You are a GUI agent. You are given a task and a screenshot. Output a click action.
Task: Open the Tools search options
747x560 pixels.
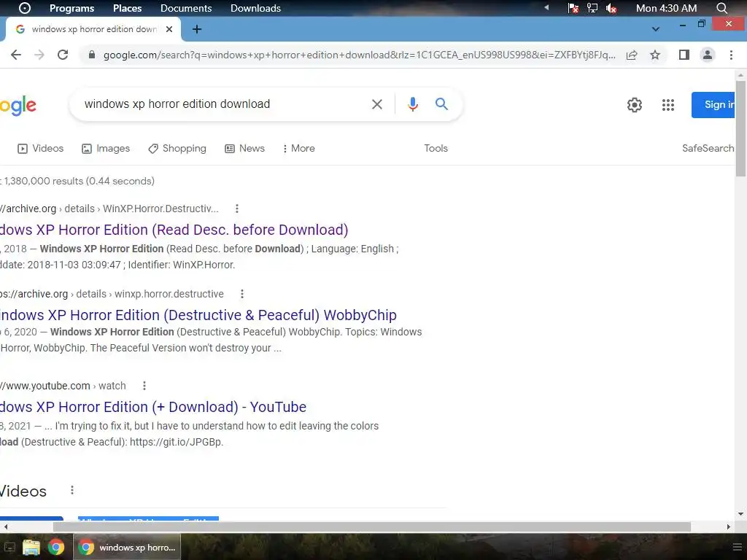click(436, 149)
